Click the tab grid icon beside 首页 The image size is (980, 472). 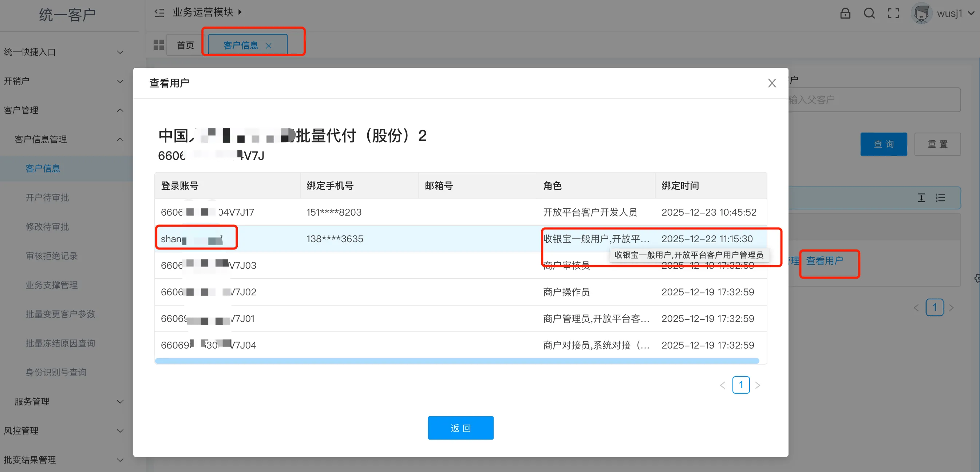coord(159,45)
